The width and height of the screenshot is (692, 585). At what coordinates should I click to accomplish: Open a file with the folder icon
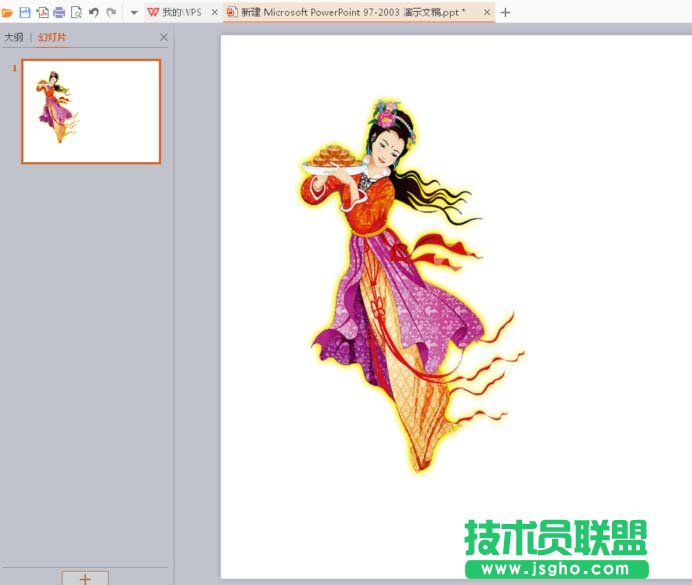[x=7, y=13]
